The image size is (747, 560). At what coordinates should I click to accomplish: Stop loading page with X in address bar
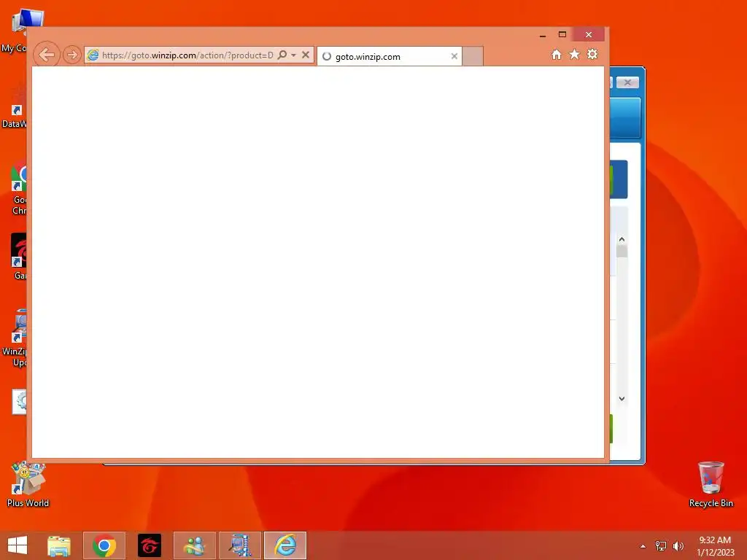point(306,55)
